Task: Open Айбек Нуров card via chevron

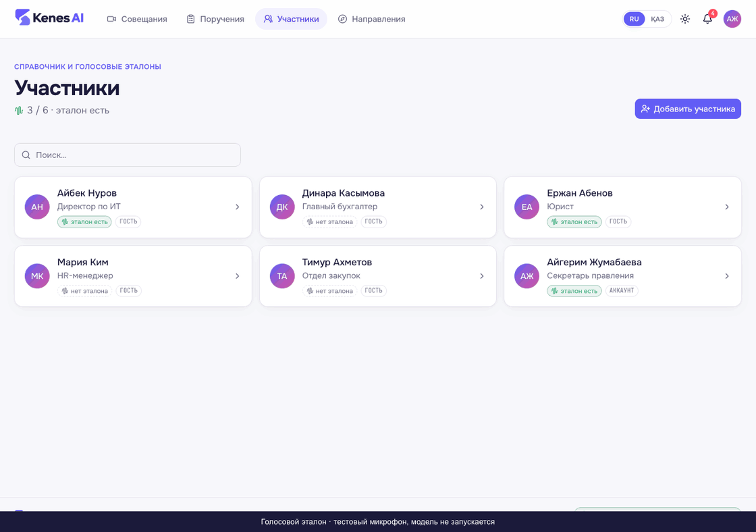Action: pos(237,207)
